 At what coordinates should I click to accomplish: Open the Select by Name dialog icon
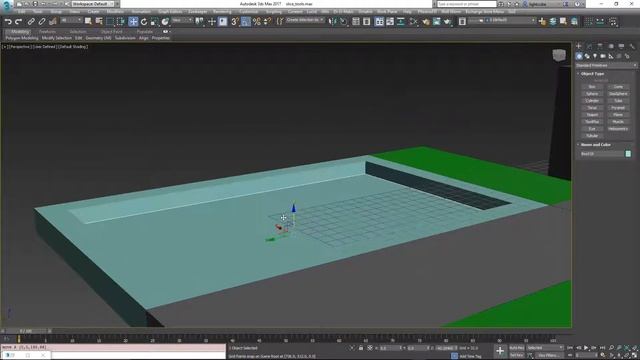99,22
